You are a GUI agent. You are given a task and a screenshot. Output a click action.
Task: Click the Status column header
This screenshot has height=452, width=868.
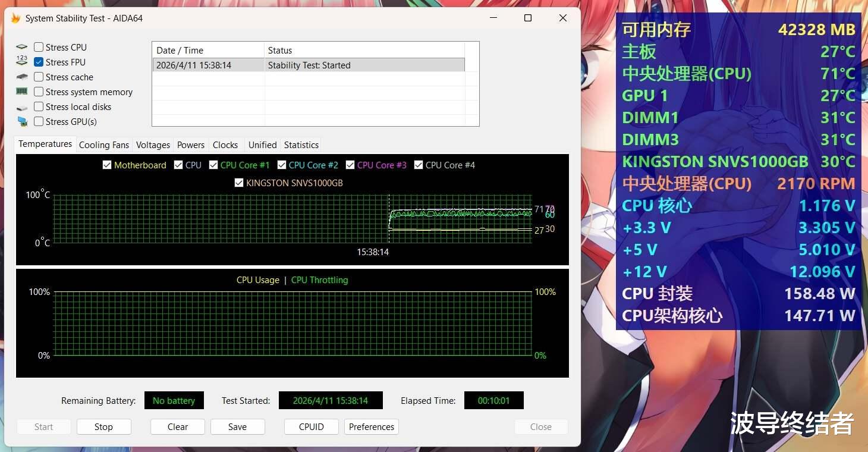(364, 50)
